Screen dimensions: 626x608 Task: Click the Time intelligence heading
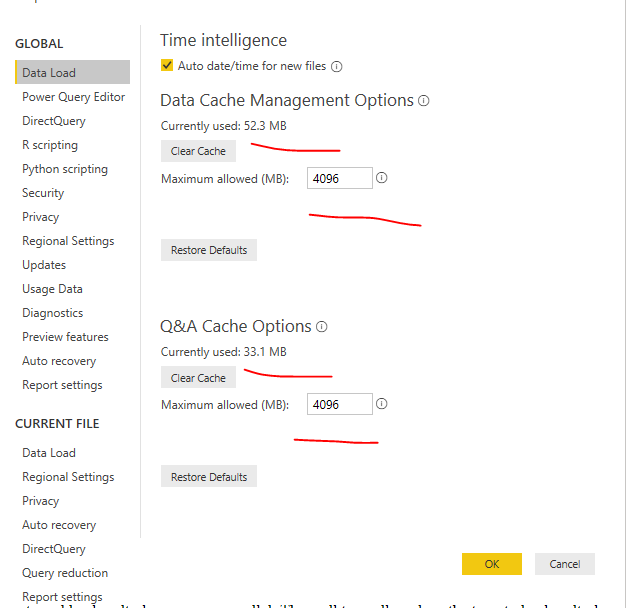[224, 40]
